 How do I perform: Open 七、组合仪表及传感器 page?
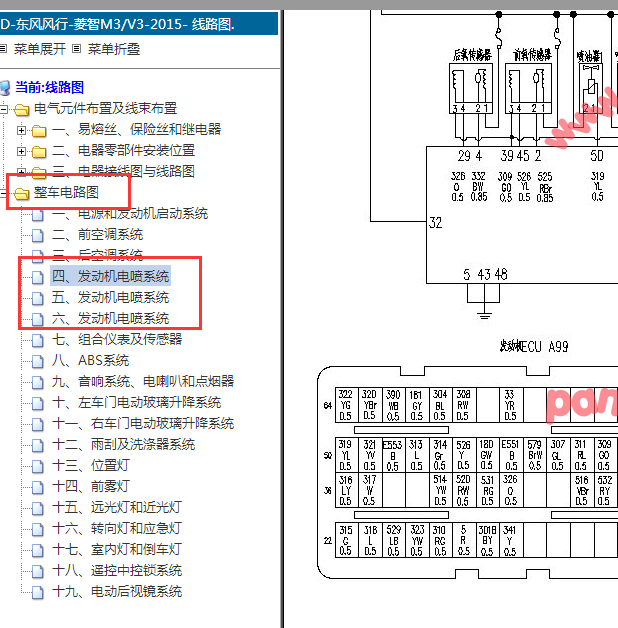pyautogui.click(x=117, y=340)
